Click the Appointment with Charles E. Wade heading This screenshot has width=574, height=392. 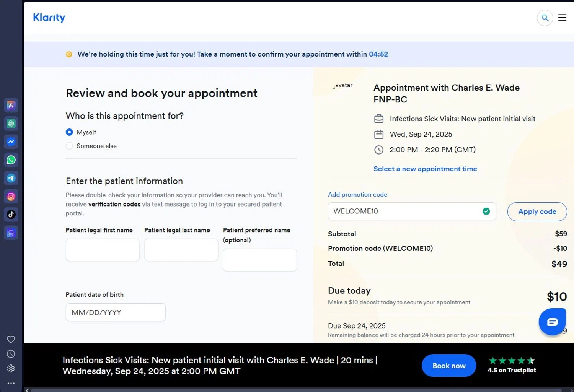pos(447,93)
